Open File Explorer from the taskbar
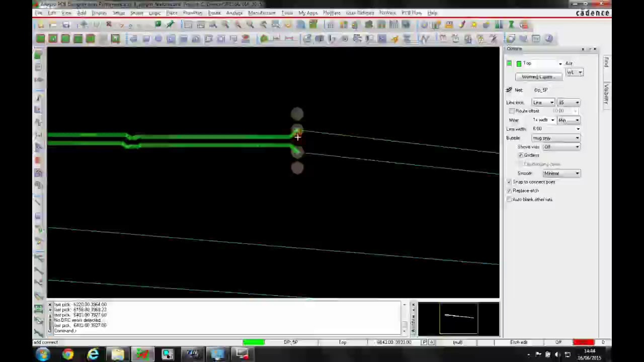The height and width of the screenshot is (362, 644). [x=118, y=355]
